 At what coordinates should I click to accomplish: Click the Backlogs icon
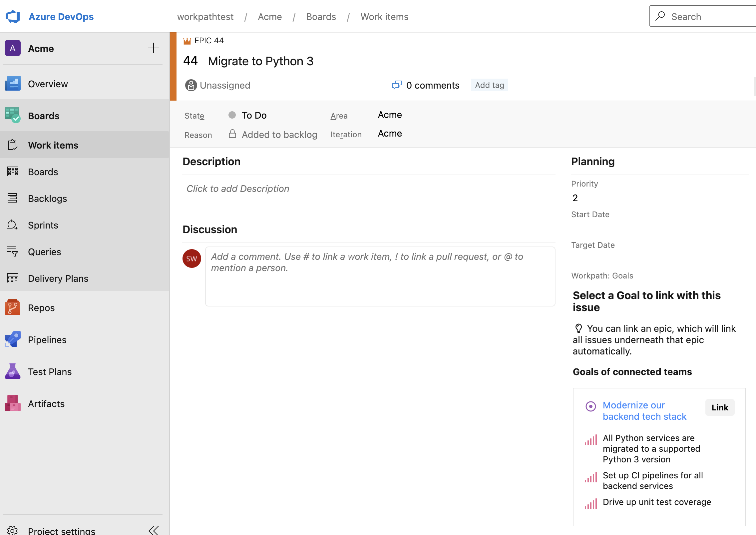13,198
